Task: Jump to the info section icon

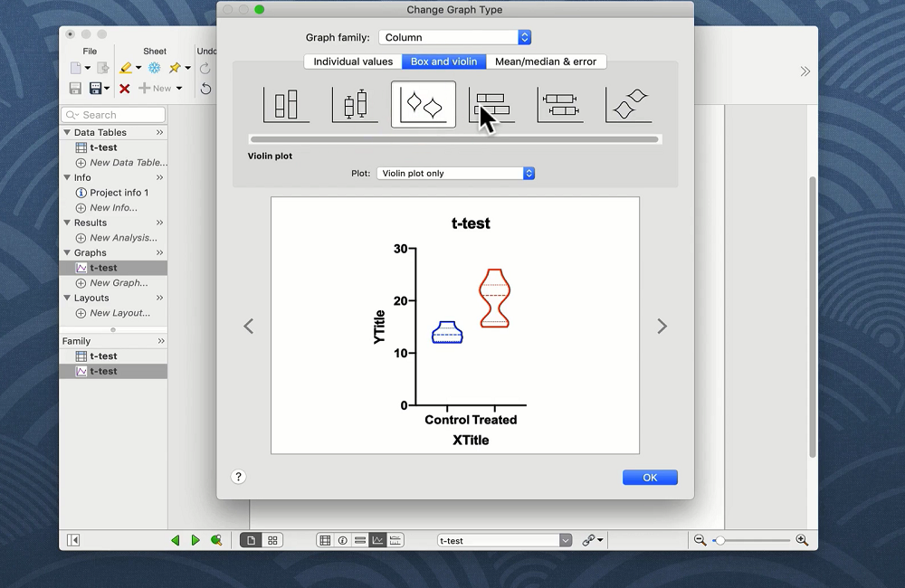Action: click(343, 540)
